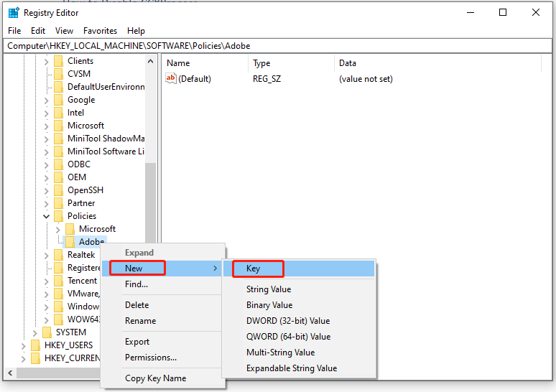
Task: Click the OEM folder icon
Action: (58, 177)
